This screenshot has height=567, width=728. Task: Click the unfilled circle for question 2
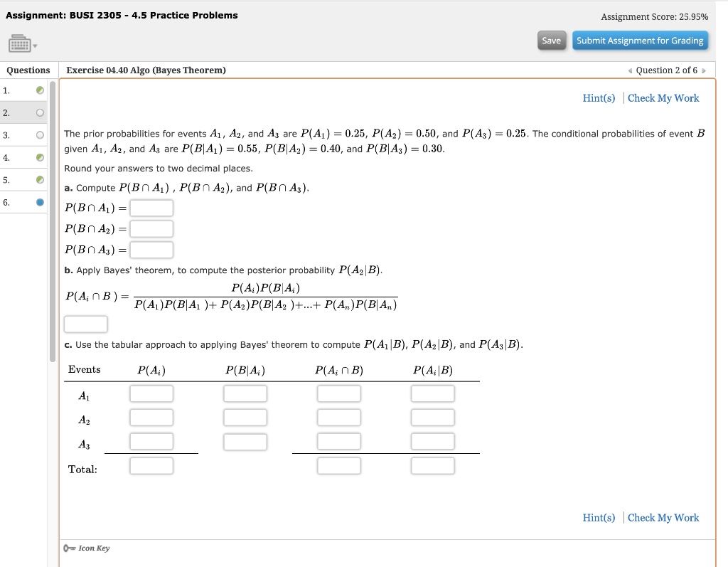click(x=40, y=113)
